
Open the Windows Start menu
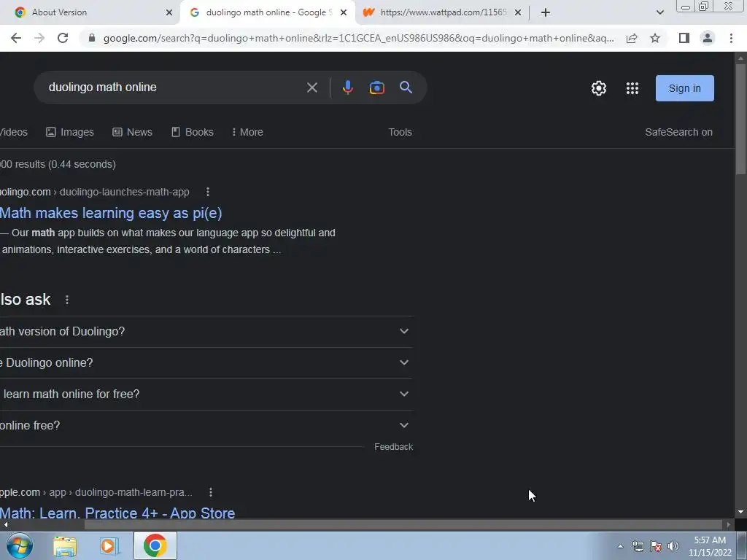pyautogui.click(x=20, y=545)
